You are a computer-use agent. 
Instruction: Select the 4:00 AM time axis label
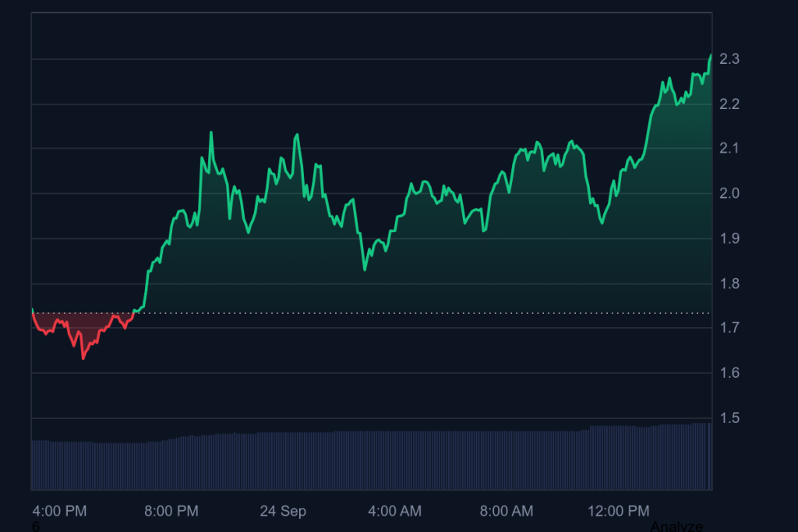tap(394, 511)
